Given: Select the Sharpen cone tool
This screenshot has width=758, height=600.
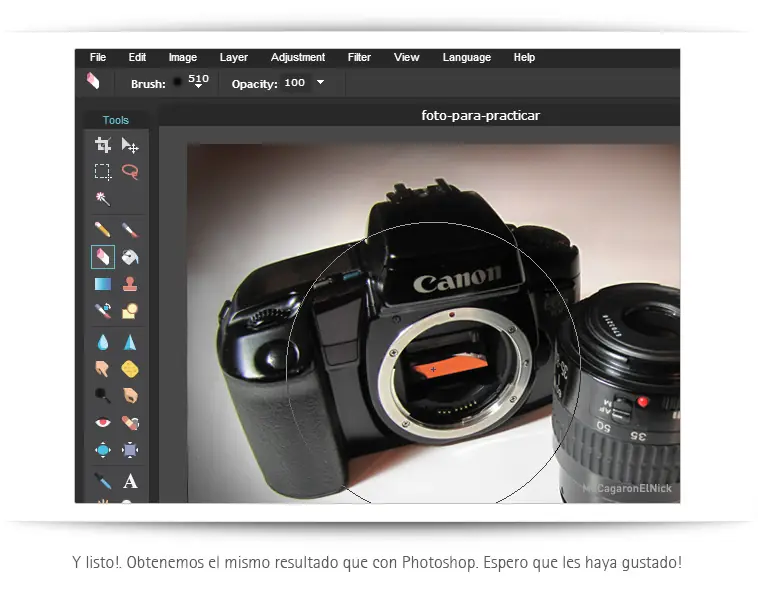Looking at the screenshot, I should pos(130,342).
